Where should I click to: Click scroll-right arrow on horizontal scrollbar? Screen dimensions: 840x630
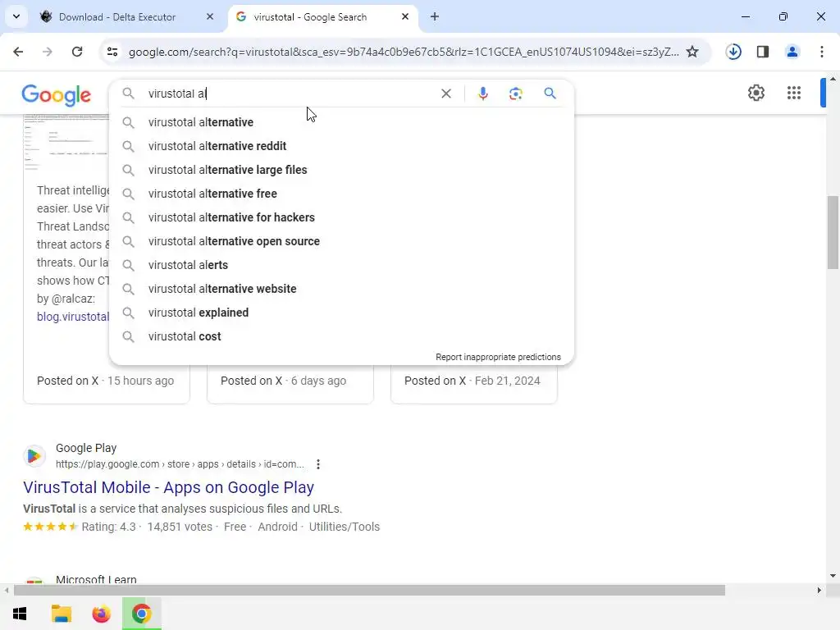[819, 591]
